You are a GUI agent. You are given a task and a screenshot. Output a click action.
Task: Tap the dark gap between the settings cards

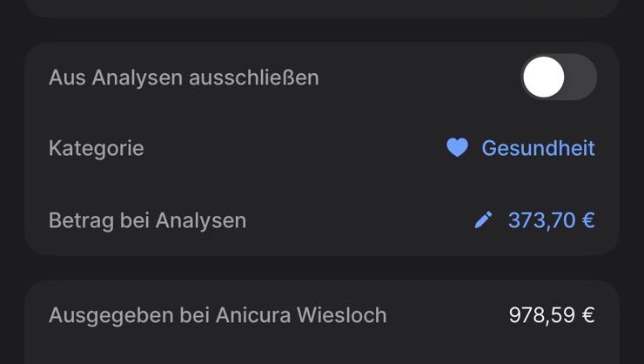coord(322,268)
